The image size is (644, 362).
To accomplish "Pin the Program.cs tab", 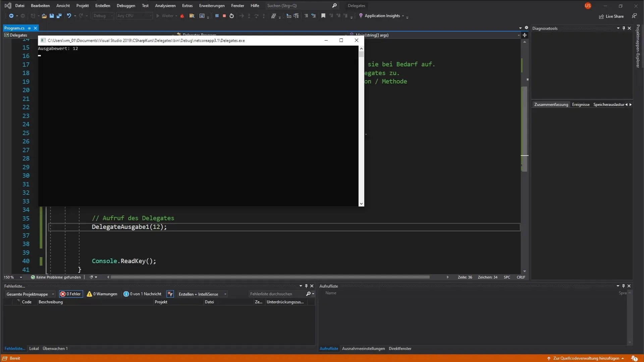I will [x=29, y=28].
